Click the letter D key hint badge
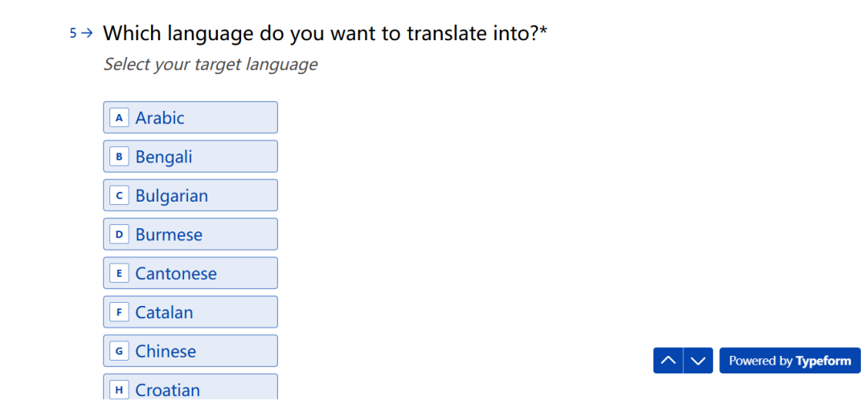868x400 pixels. [119, 235]
